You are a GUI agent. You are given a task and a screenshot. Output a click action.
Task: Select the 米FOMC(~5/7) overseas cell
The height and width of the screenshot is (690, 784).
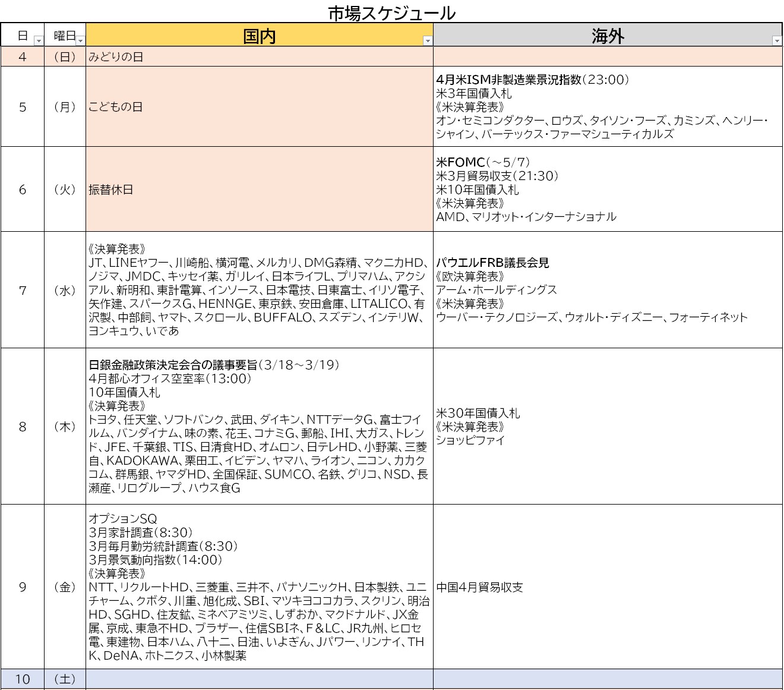608,190
